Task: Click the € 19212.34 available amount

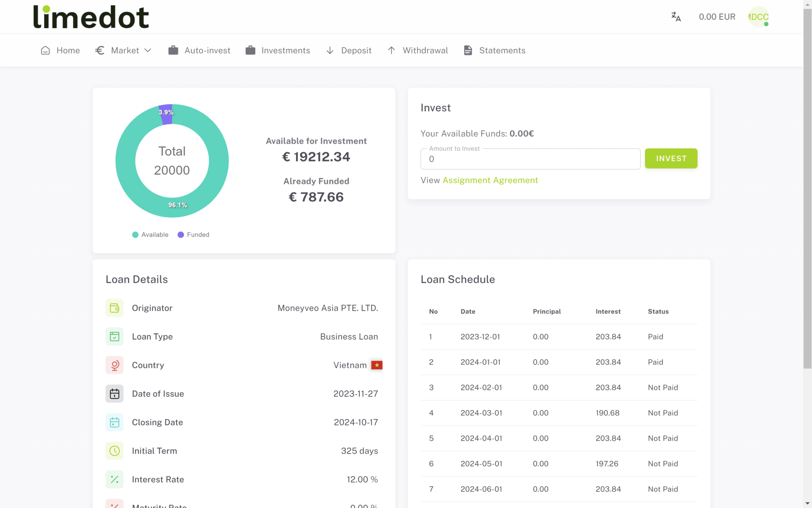Action: click(316, 157)
